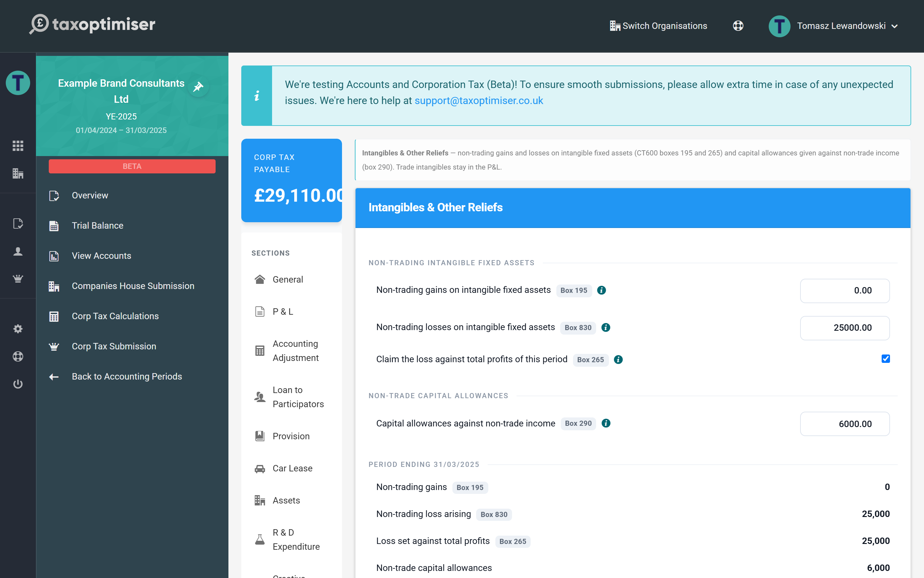Go Back to Accounting Periods
The height and width of the screenshot is (578, 924).
point(132,377)
